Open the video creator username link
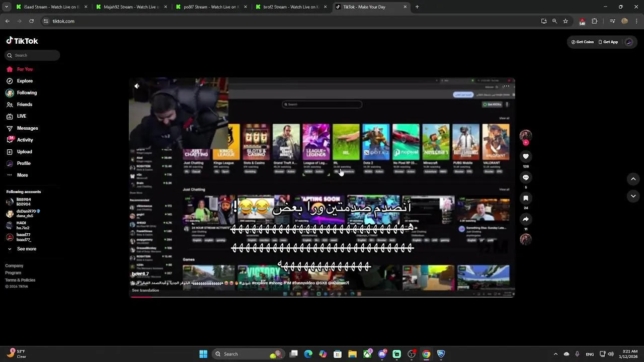The width and height of the screenshot is (644, 362). pyautogui.click(x=140, y=274)
